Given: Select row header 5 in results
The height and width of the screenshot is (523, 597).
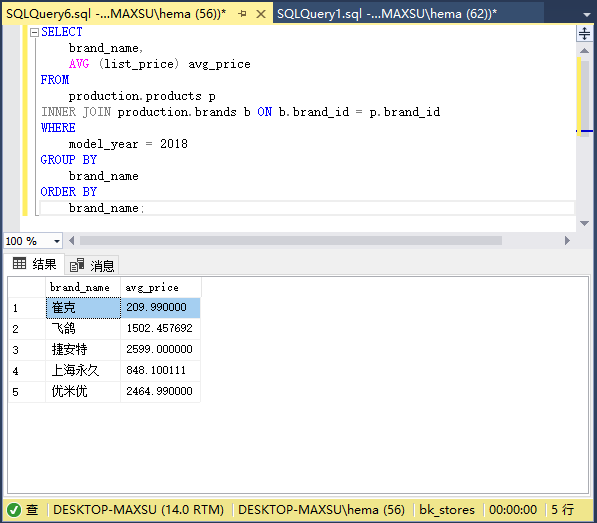Looking at the screenshot, I should tap(27, 392).
